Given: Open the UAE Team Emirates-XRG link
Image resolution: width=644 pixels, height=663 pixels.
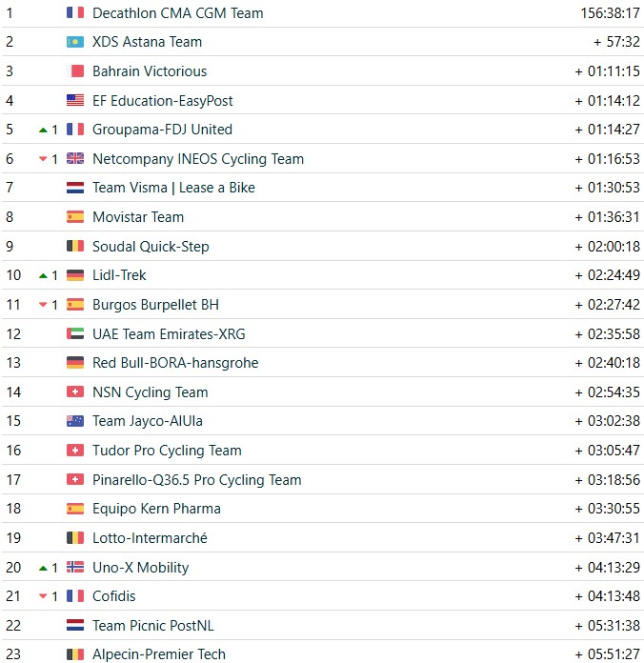Looking at the screenshot, I should click(169, 334).
